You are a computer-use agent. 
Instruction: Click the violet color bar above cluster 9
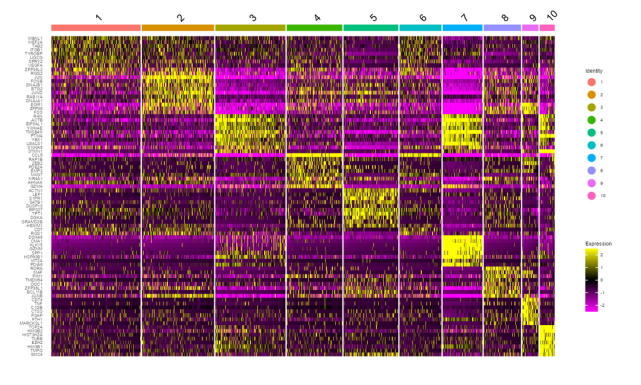530,28
